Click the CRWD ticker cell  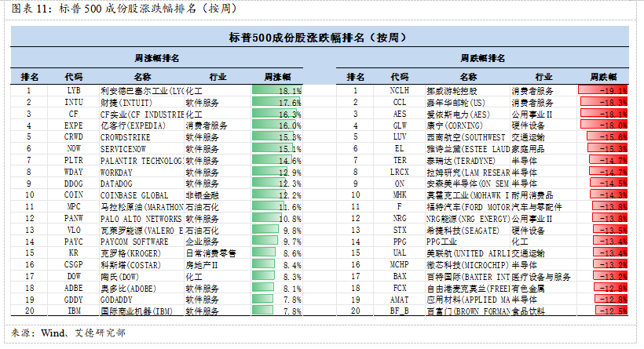click(x=74, y=137)
